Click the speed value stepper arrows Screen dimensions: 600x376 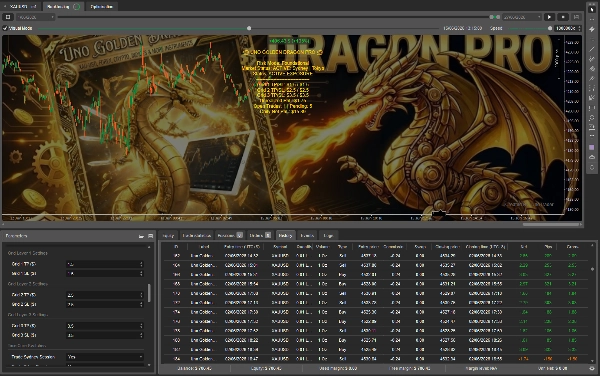[x=579, y=28]
